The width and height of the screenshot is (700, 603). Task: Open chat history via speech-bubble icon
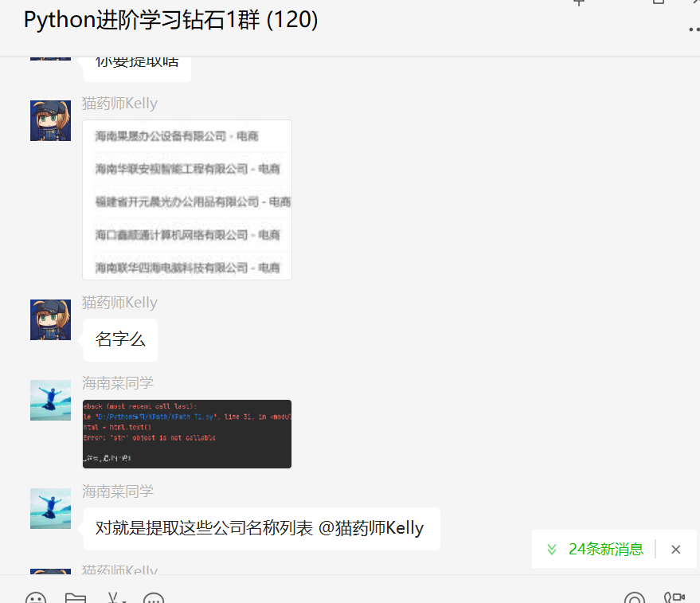[154, 598]
